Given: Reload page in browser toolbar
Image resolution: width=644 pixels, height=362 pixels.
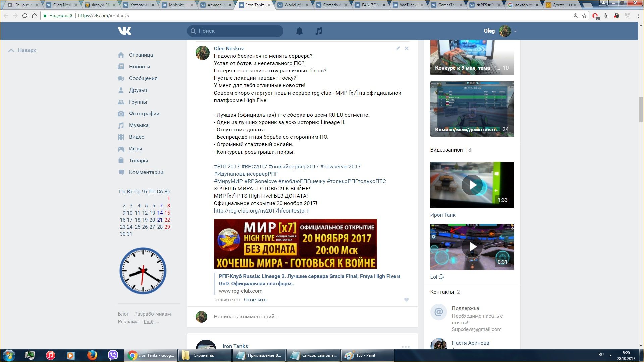Looking at the screenshot, I should pos(24,16).
